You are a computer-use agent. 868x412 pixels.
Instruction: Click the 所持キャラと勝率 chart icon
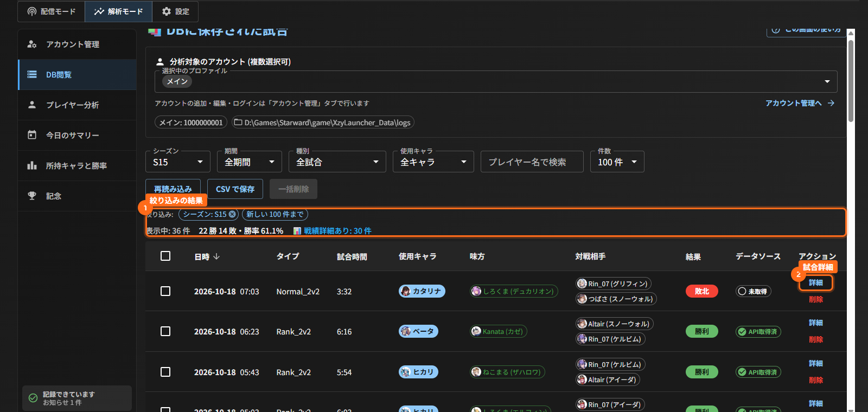coord(32,165)
